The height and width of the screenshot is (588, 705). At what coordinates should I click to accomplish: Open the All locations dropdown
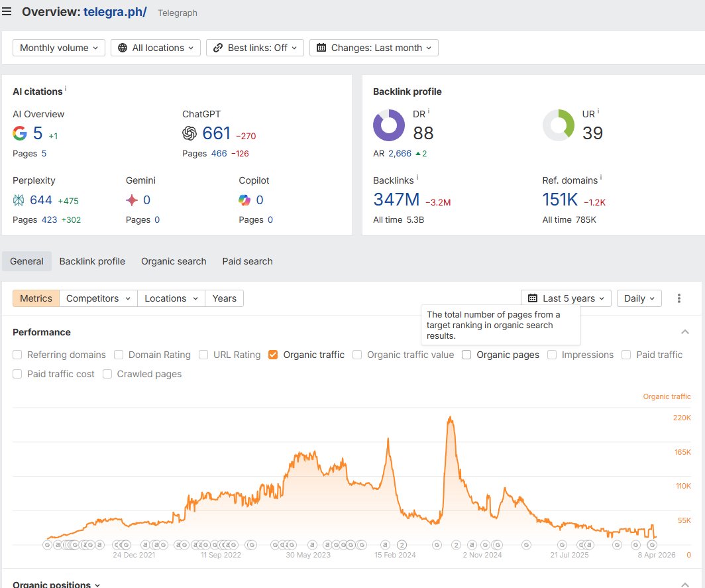tap(156, 48)
